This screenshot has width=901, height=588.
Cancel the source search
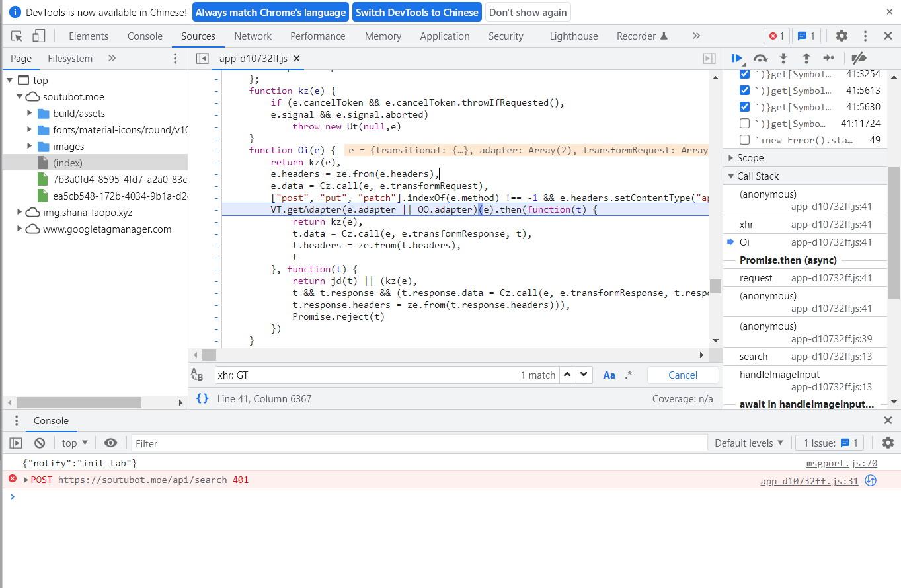pyautogui.click(x=683, y=375)
